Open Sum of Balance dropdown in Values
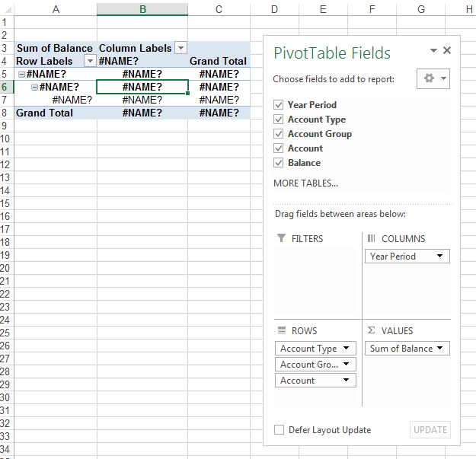Image resolution: width=476 pixels, height=459 pixels. pos(440,349)
